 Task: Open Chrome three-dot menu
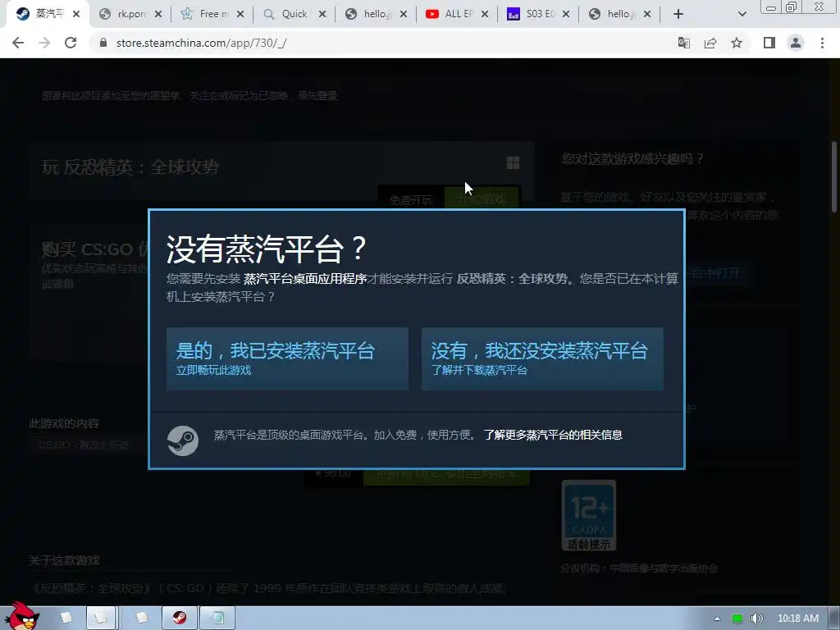point(822,43)
